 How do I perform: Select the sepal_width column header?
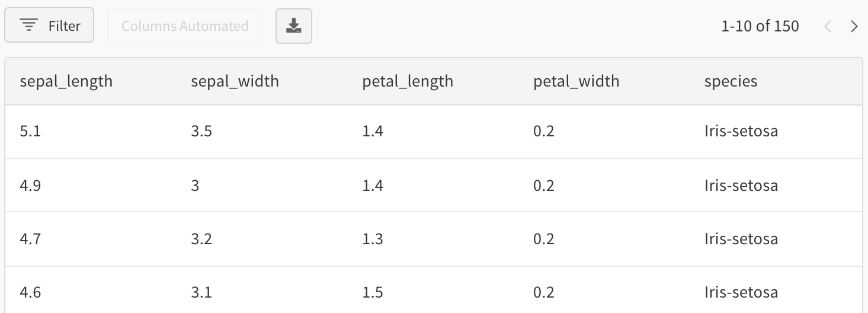[235, 81]
